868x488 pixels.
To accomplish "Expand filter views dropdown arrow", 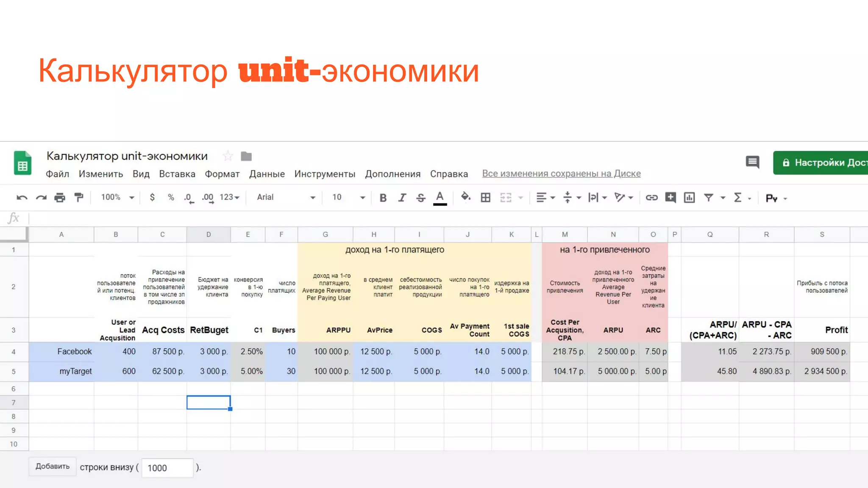I will click(723, 198).
